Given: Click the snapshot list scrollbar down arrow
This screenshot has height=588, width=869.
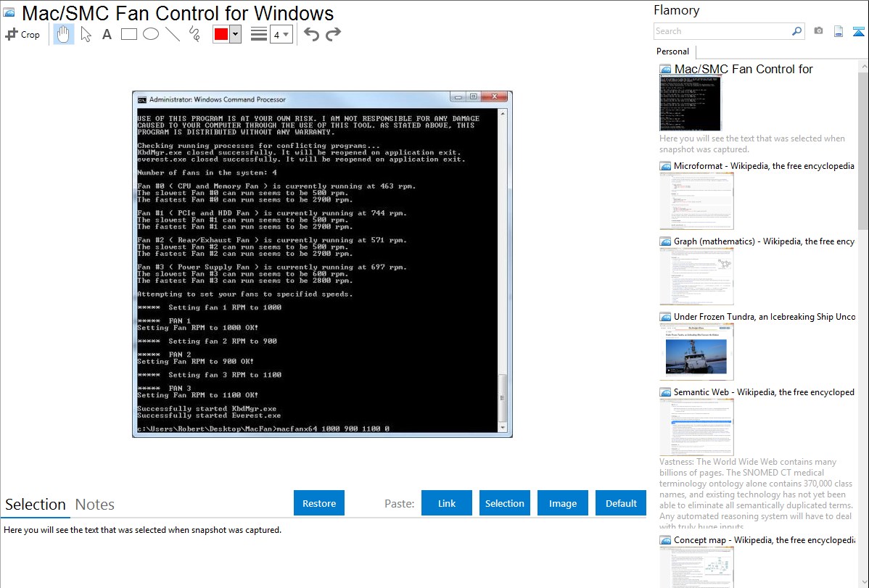Looking at the screenshot, I should coord(863,582).
